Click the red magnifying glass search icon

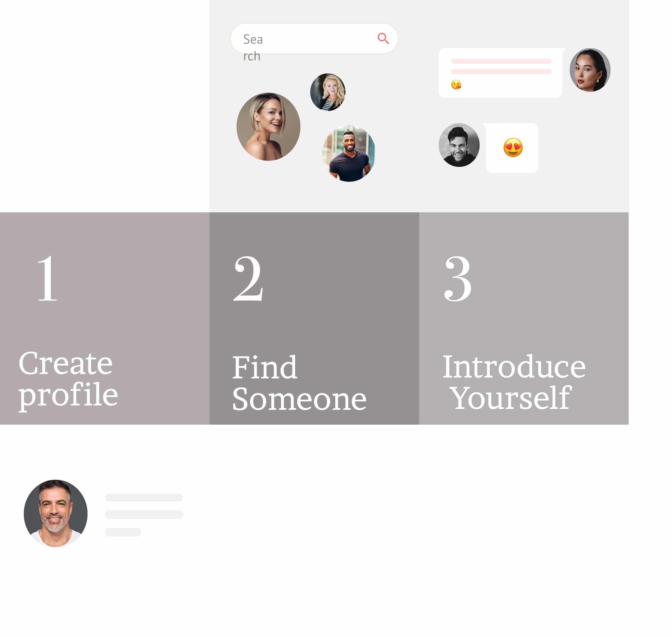click(x=383, y=38)
